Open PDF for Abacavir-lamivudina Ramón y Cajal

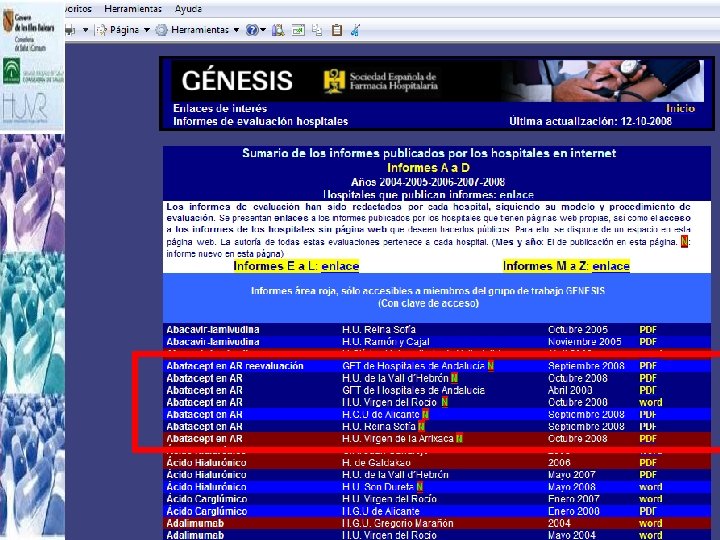click(x=648, y=342)
